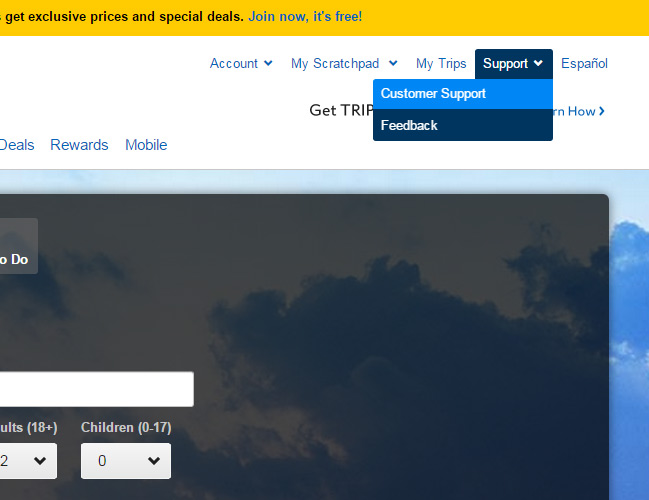Screen dimensions: 649x500
Task: Open the Mobile page
Action: (146, 145)
